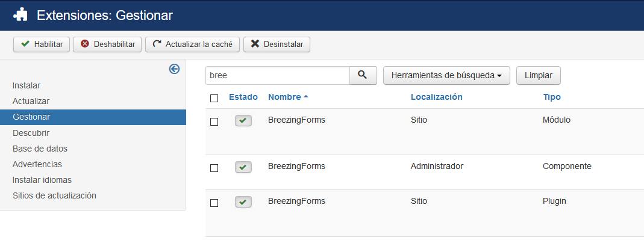The image size is (644, 249).
Task: Click the magnifying glass search button
Action: (363, 75)
